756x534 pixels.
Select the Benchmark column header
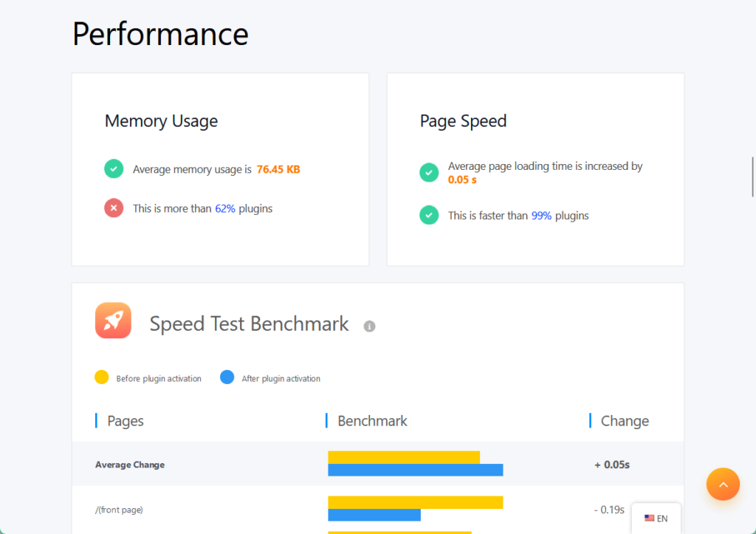pos(372,421)
